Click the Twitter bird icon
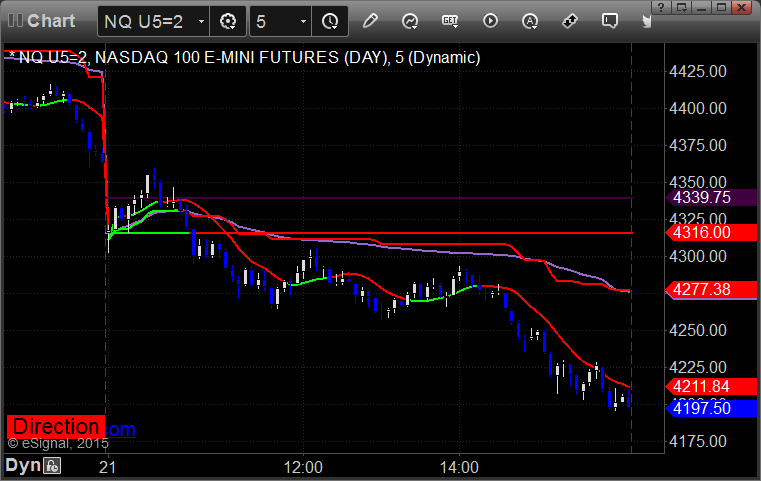This screenshot has height=481, width=761. 646,21
